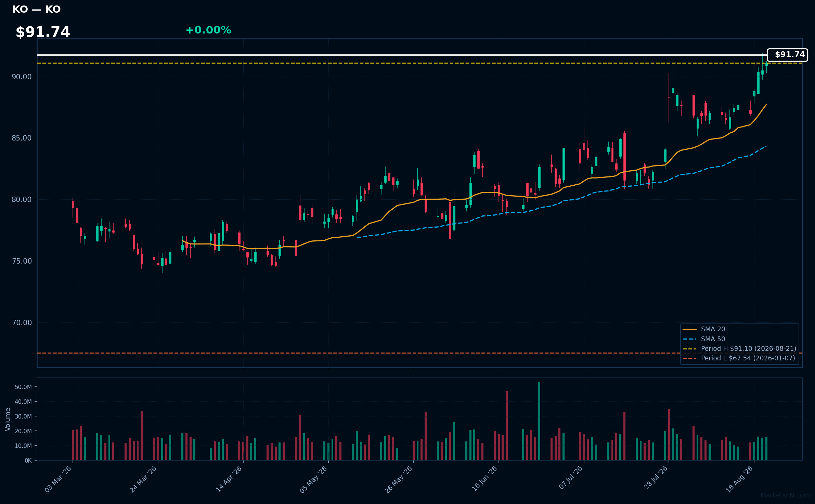Click the 07 Jul '26 date label
Viewport: 815px width, 504px height.
tap(570, 478)
